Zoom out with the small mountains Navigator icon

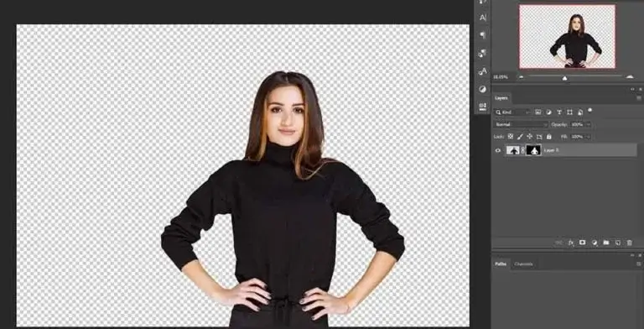pos(522,77)
